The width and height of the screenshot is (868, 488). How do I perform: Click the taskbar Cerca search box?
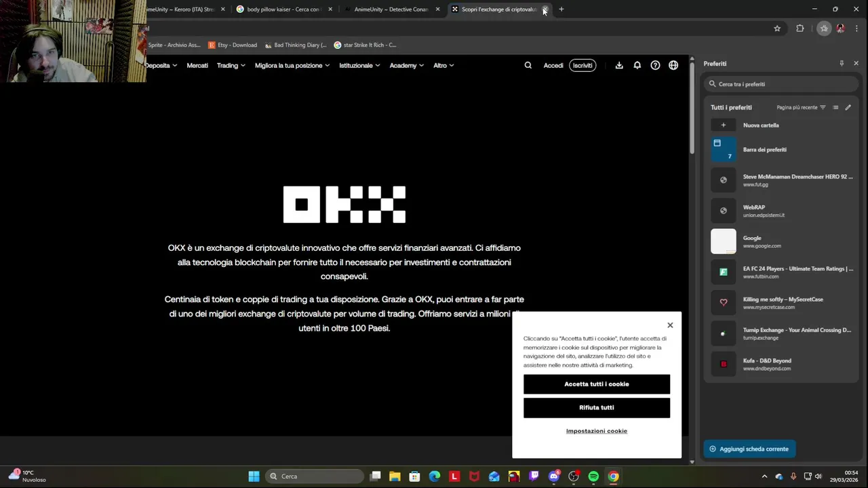pos(314,476)
